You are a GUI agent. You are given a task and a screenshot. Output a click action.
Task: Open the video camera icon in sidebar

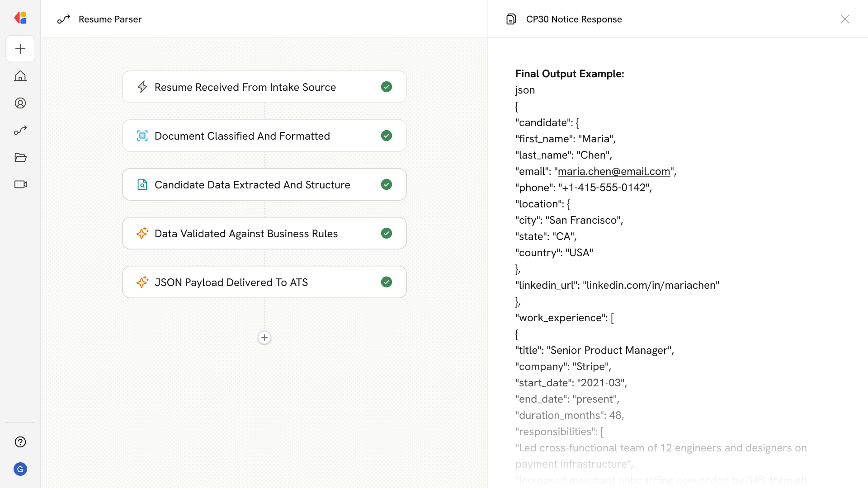(20, 184)
